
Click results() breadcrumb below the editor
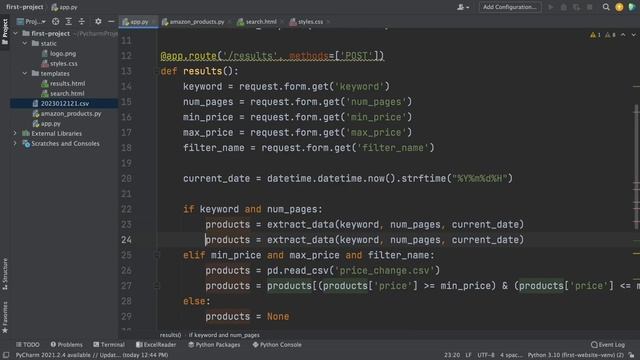pos(170,335)
